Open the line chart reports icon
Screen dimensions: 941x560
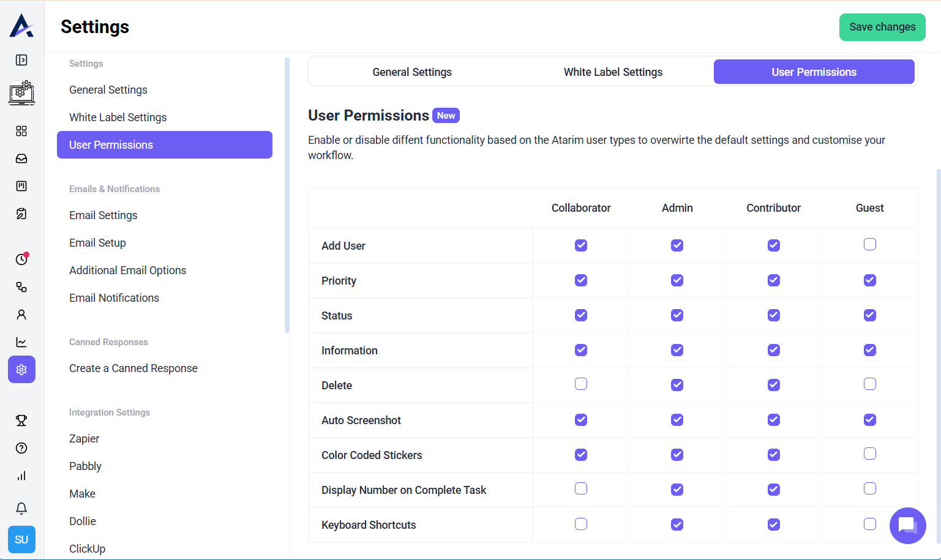coord(21,342)
